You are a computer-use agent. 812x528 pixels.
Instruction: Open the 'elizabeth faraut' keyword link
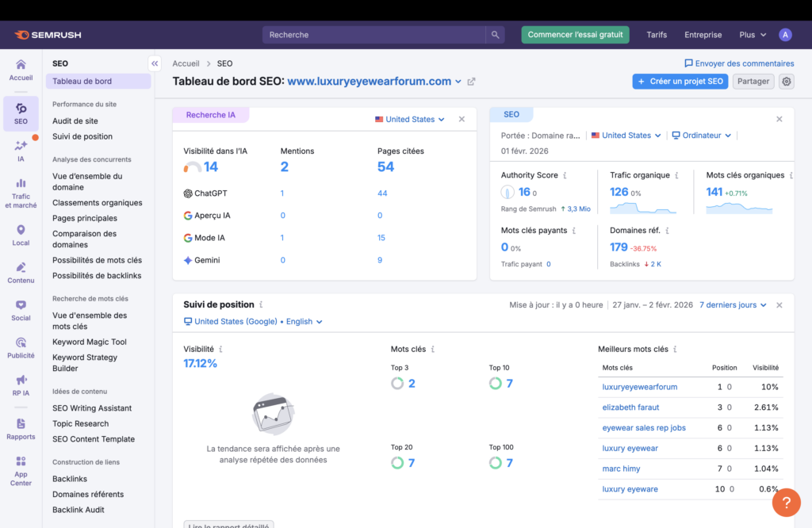coord(630,407)
